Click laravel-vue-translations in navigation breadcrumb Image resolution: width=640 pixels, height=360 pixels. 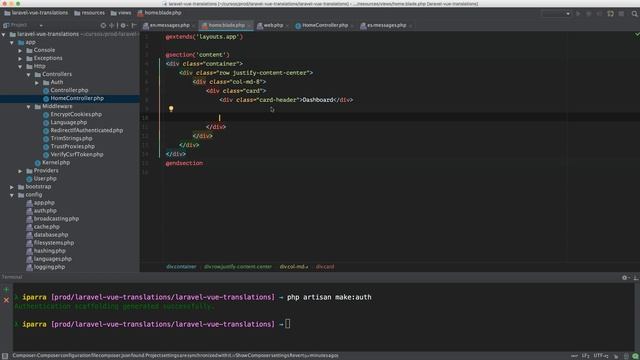coord(36,13)
